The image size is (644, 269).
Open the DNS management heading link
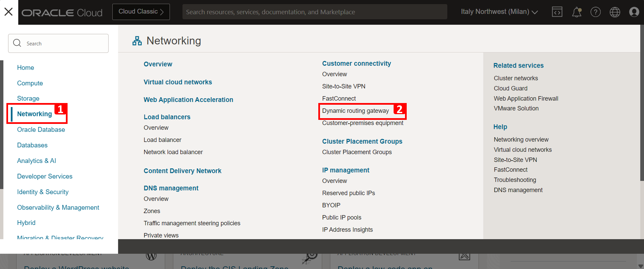(x=171, y=188)
